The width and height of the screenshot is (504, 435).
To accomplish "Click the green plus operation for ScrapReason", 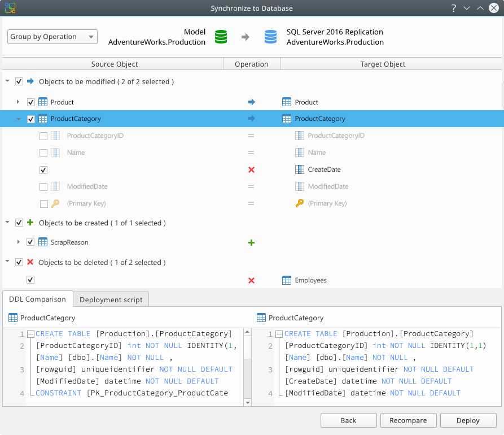I will coord(251,242).
